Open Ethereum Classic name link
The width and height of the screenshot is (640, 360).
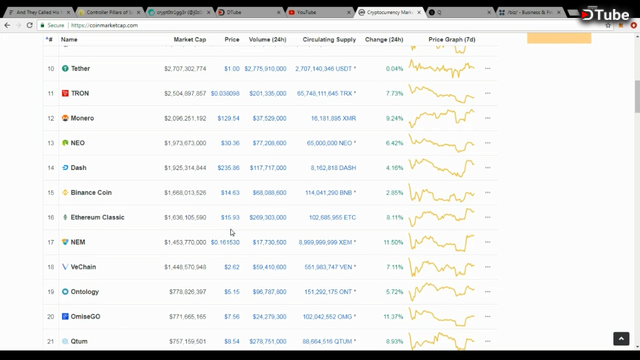(98, 218)
